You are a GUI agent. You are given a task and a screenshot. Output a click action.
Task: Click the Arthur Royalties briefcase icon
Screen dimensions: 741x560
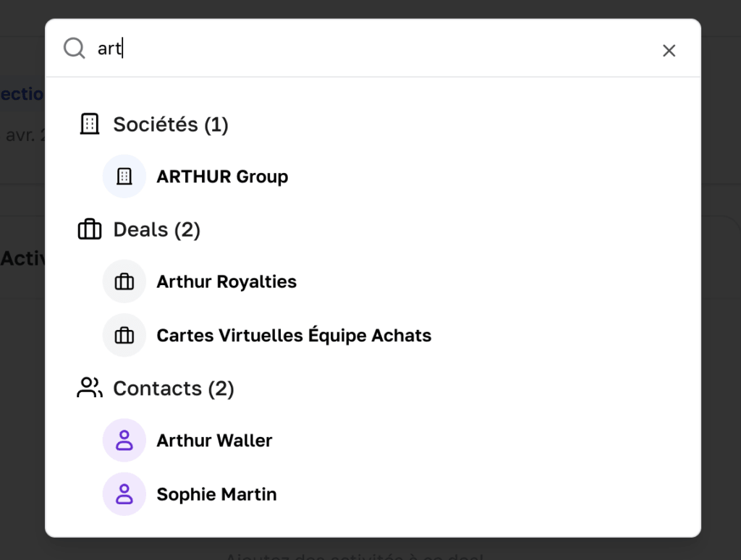(124, 281)
